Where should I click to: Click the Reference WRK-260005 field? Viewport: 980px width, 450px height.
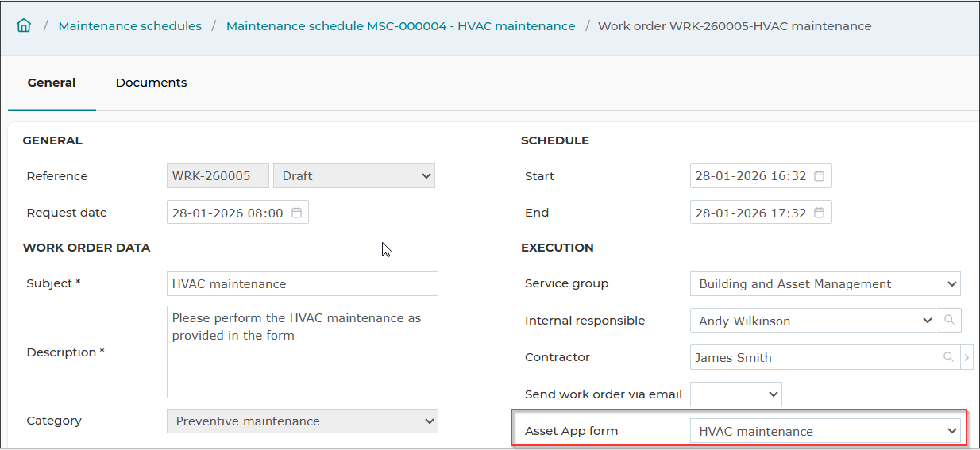coord(218,176)
